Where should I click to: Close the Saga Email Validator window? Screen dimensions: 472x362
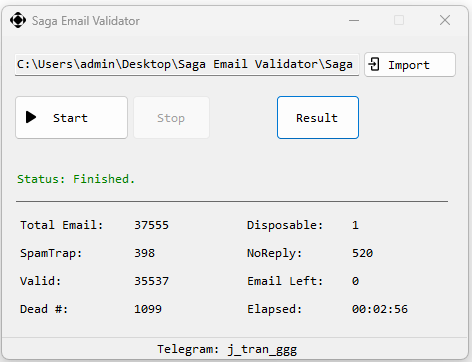[x=445, y=20]
